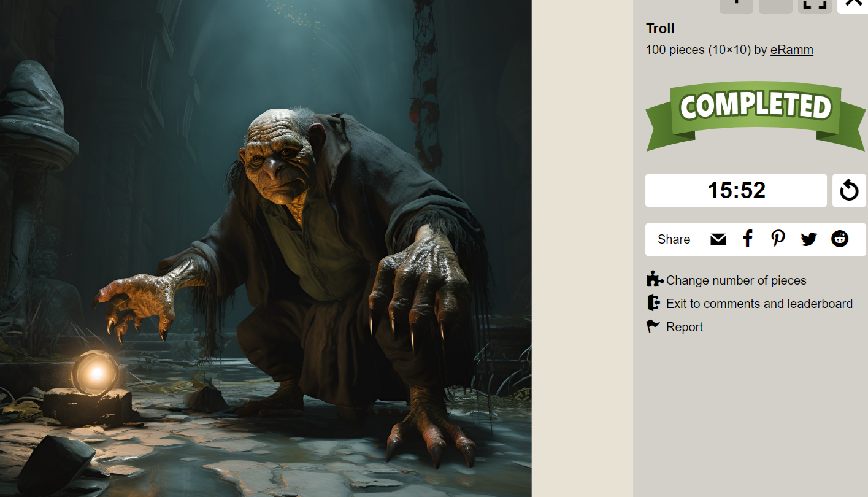Share the puzzle on Reddit

[840, 239]
